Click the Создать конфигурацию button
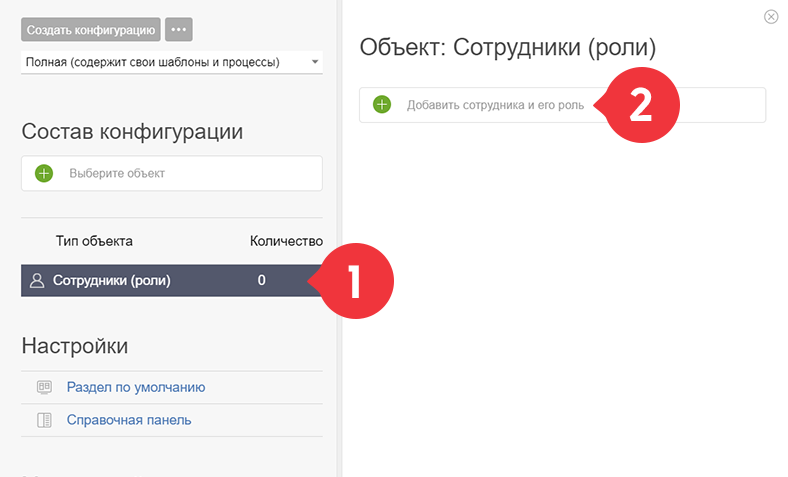788x477 pixels. coord(90,30)
